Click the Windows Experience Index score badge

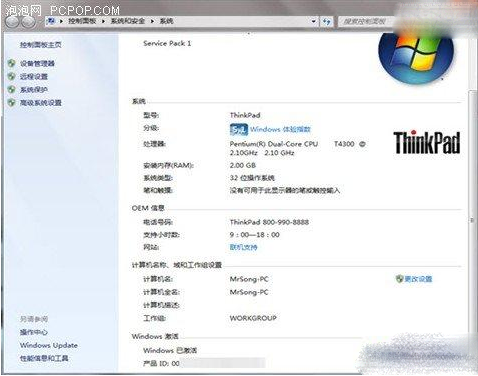[x=239, y=129]
